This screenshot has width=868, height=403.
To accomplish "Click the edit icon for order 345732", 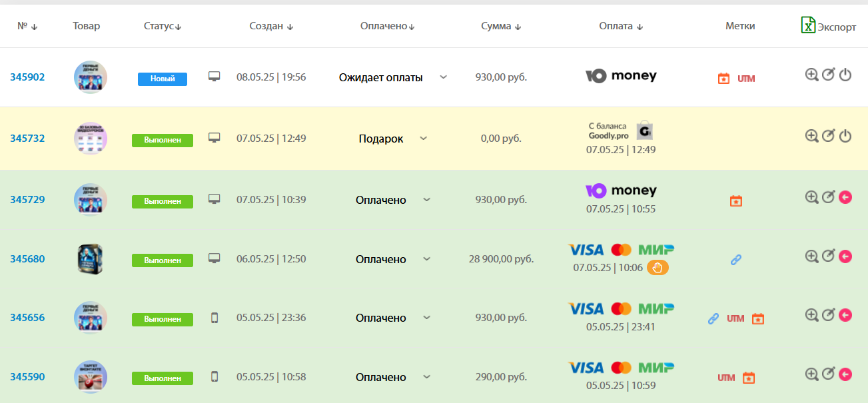I will click(x=828, y=136).
